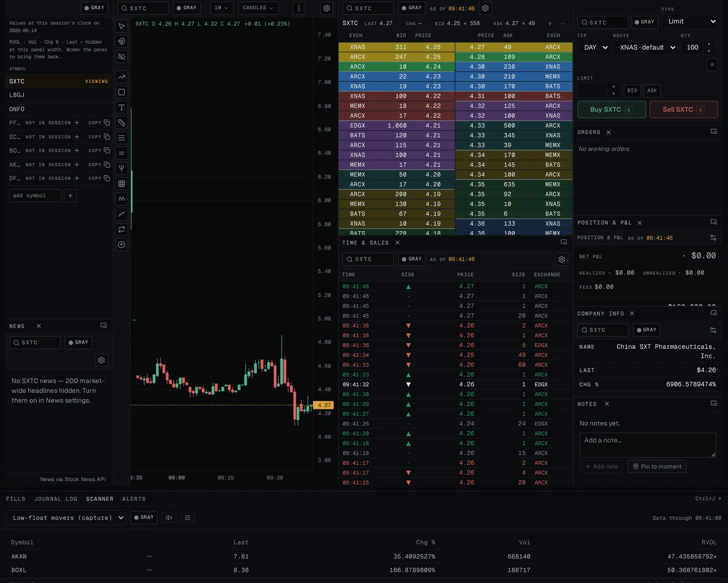The height and width of the screenshot is (583, 728).
Task: Select the zigzag pattern tool
Action: [122, 199]
